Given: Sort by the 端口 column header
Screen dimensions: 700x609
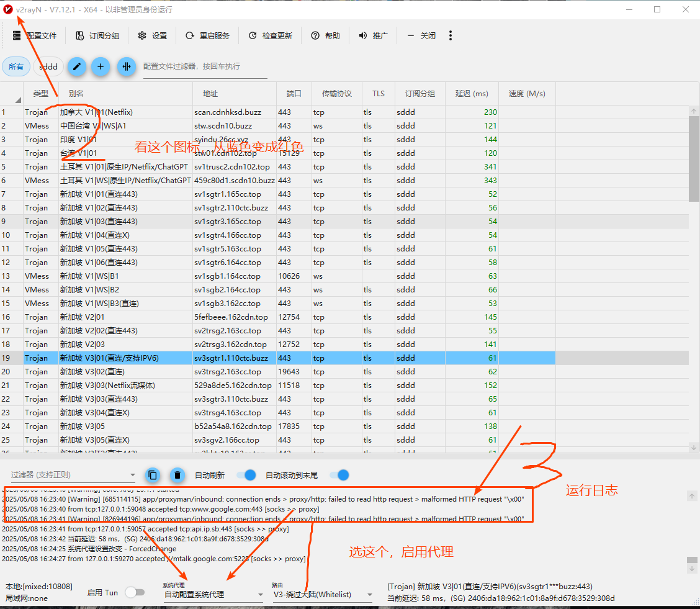Looking at the screenshot, I should point(294,94).
